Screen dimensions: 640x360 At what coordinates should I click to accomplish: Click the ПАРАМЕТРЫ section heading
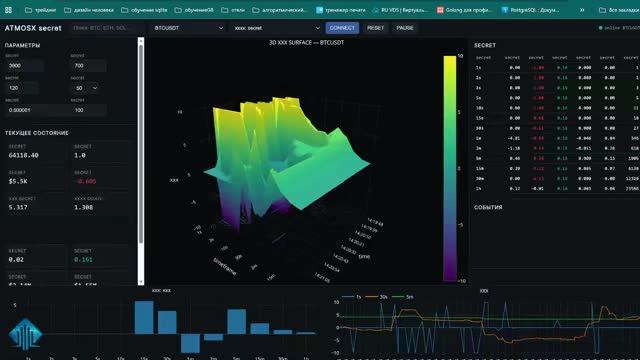[22, 45]
